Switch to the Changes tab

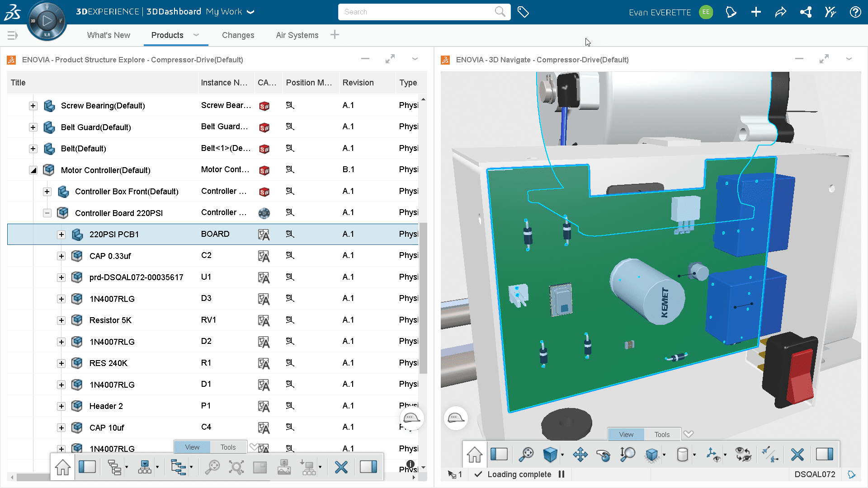237,35
